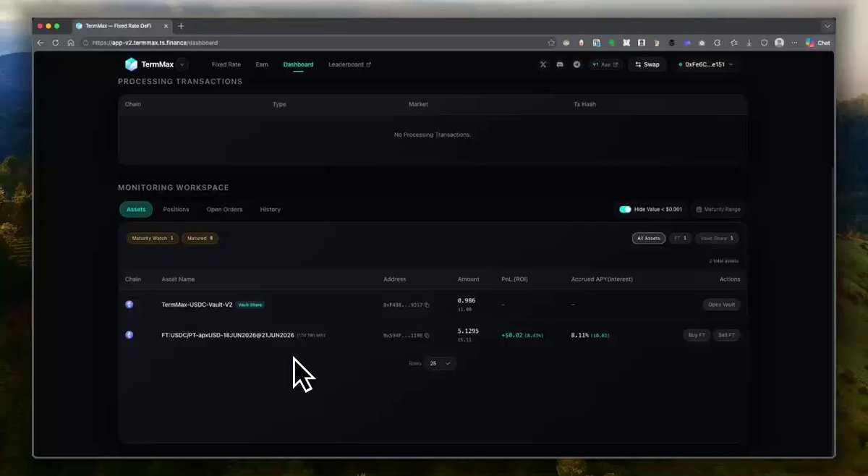Click the Accrued APY(Interest) column header
The height and width of the screenshot is (476, 868).
click(x=602, y=279)
